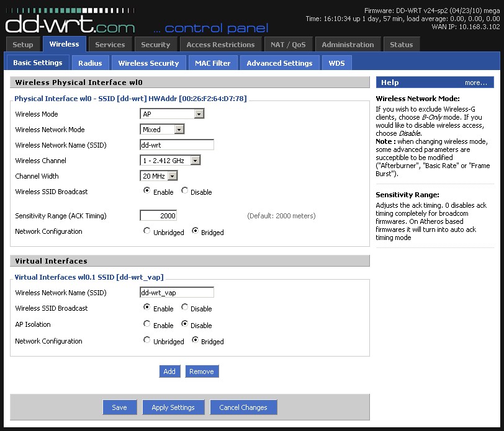This screenshot has height=431, width=504.
Task: Open the Administration tab
Action: (348, 45)
